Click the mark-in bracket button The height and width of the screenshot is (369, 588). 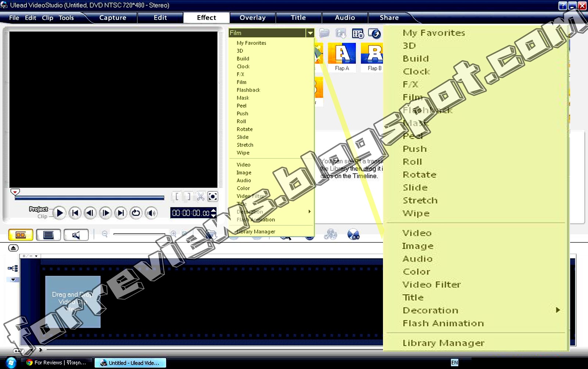pos(177,196)
